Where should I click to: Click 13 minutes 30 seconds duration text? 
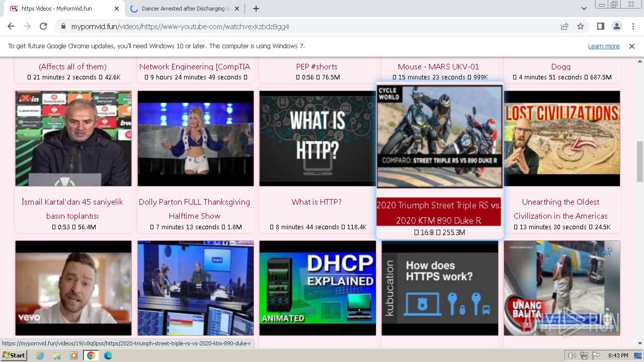pos(551,227)
